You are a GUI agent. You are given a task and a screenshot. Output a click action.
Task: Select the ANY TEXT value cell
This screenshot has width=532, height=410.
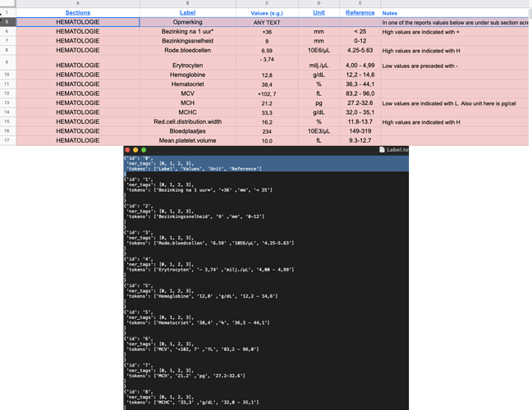[x=267, y=22]
